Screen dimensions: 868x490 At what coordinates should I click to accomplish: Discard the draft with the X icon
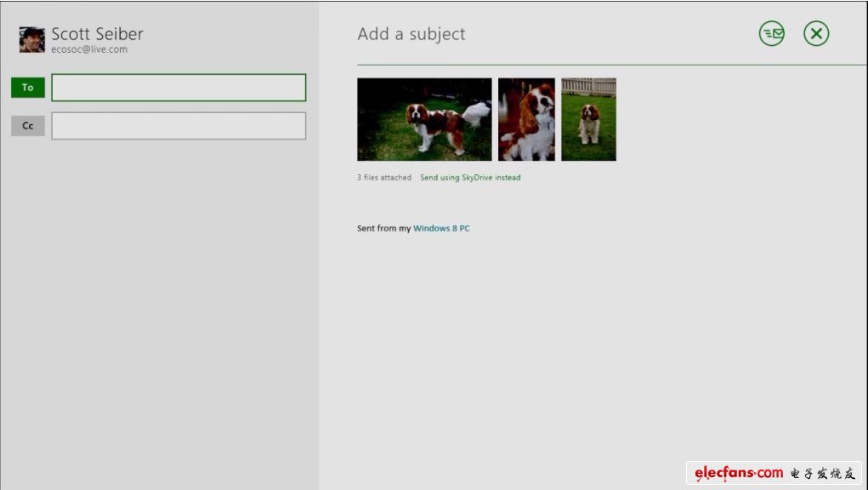click(816, 34)
